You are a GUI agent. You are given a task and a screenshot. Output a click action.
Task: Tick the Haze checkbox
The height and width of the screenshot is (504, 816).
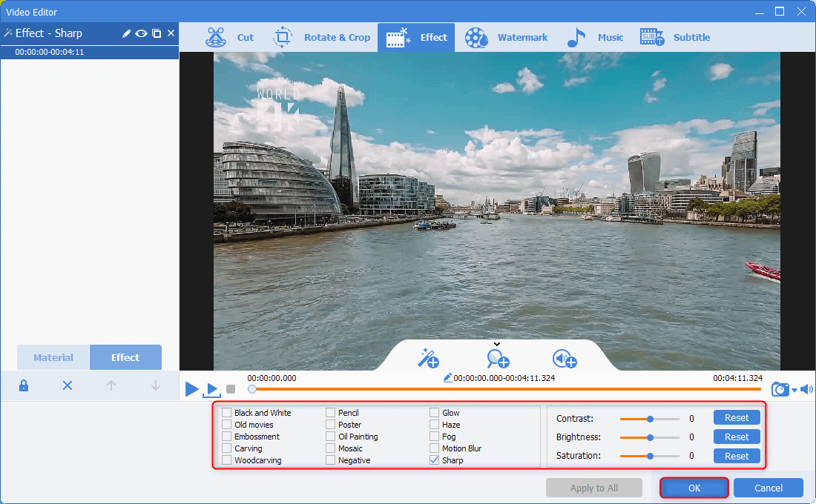click(435, 425)
